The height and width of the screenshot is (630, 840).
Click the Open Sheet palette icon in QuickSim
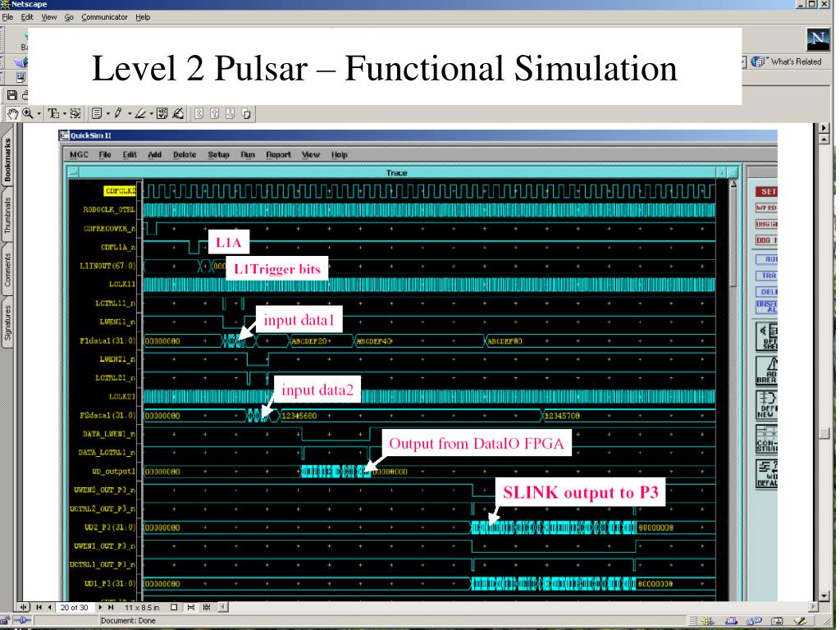coord(767,336)
